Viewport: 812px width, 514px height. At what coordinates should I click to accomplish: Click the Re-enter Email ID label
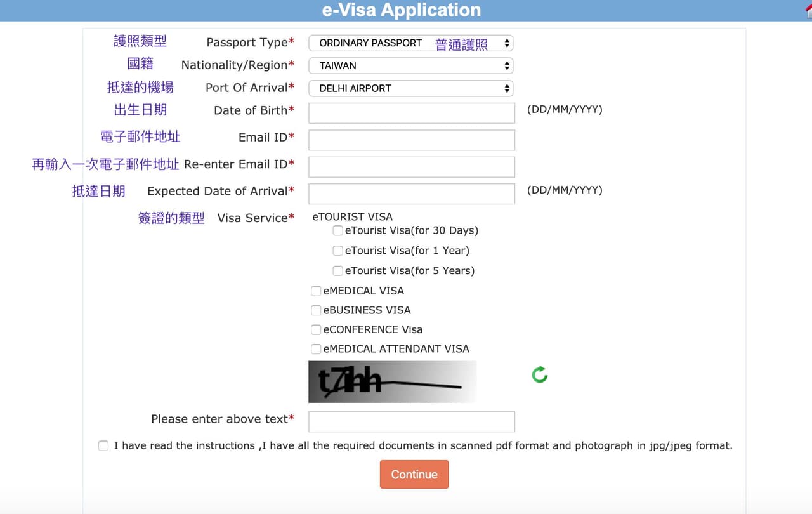pos(239,164)
